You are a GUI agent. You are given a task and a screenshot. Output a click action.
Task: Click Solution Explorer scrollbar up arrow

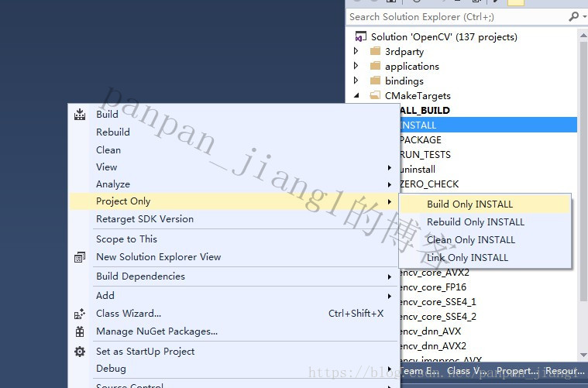pyautogui.click(x=583, y=36)
